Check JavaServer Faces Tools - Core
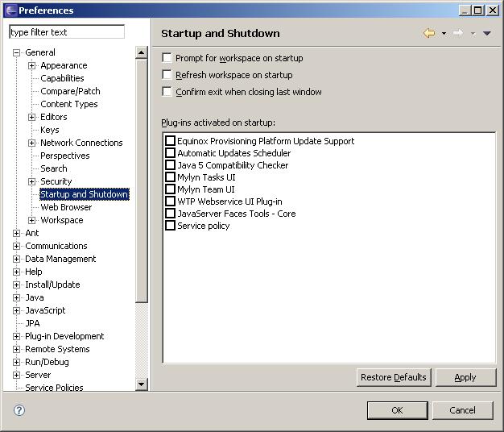The width and height of the screenshot is (504, 432). 170,214
